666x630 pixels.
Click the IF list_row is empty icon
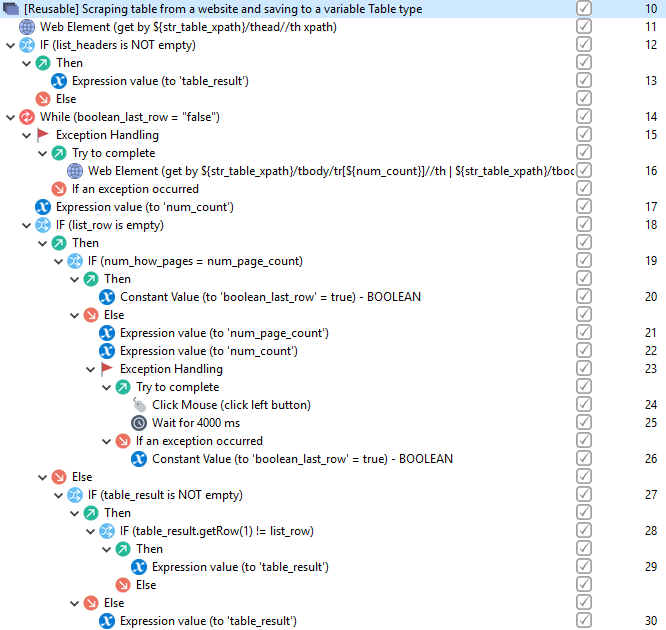pos(42,225)
